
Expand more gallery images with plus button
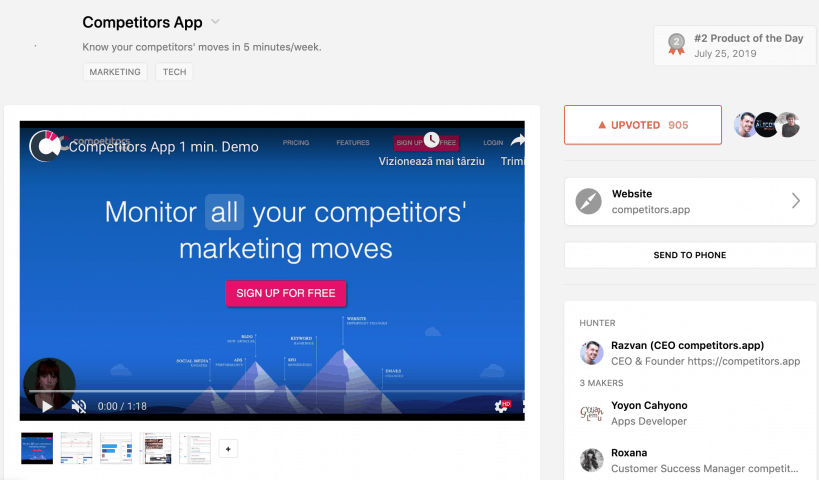click(228, 449)
